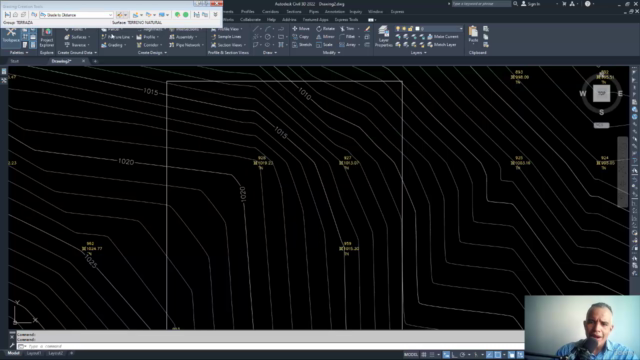Click the Scale tool

tap(324, 45)
